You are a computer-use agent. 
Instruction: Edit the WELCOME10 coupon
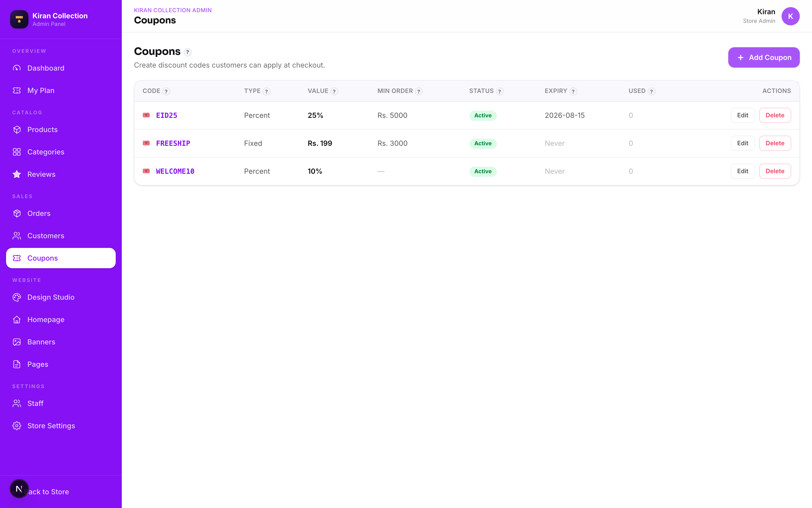[742, 171]
